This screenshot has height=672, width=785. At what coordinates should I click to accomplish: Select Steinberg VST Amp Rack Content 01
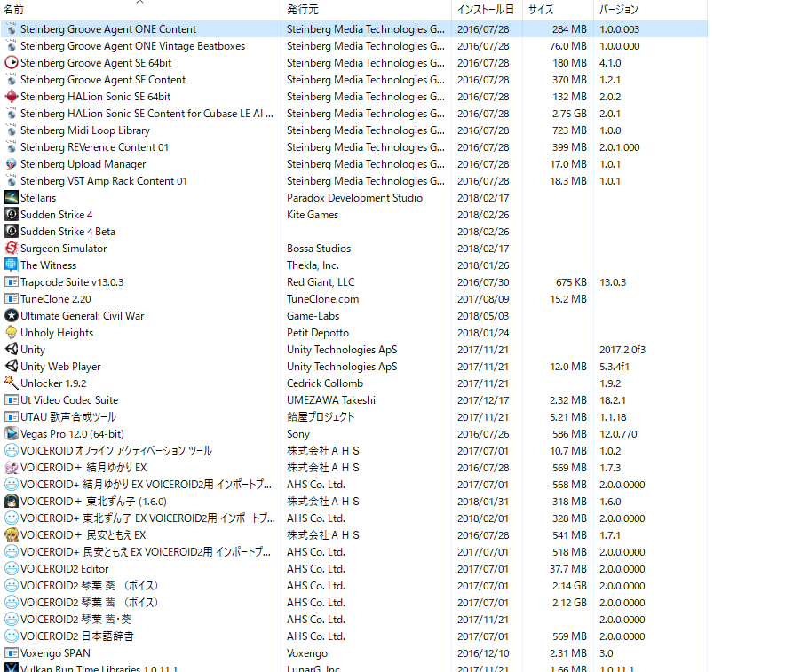click(x=104, y=181)
